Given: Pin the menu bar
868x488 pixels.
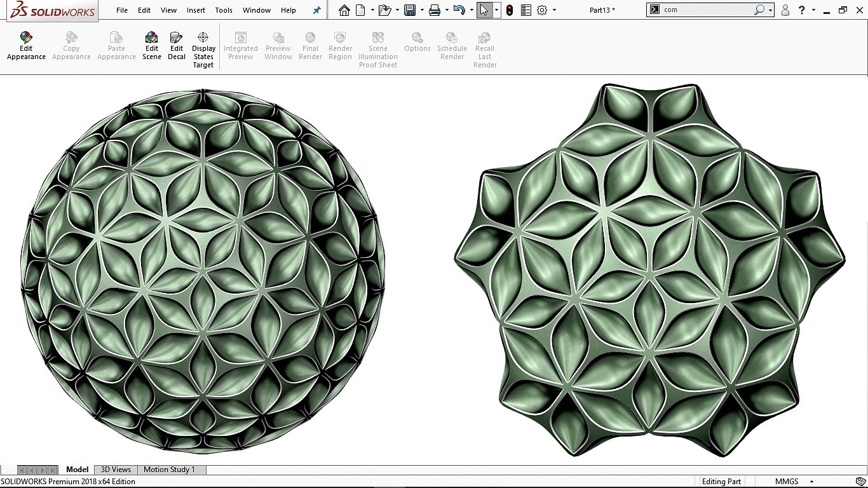Looking at the screenshot, I should click(316, 10).
